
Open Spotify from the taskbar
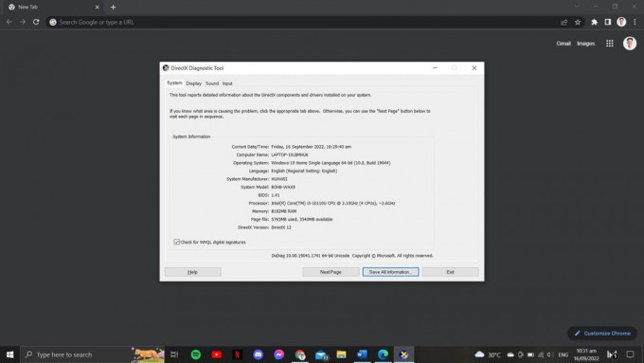pos(196,354)
